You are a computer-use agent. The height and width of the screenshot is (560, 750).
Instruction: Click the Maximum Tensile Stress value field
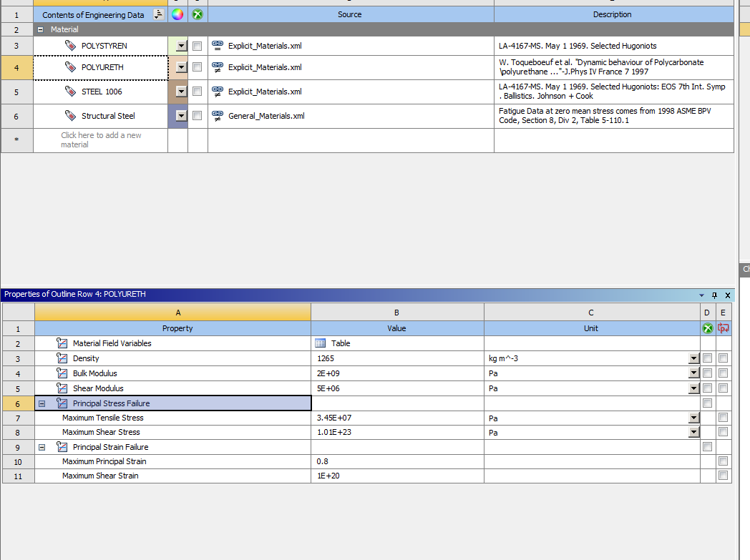(397, 418)
